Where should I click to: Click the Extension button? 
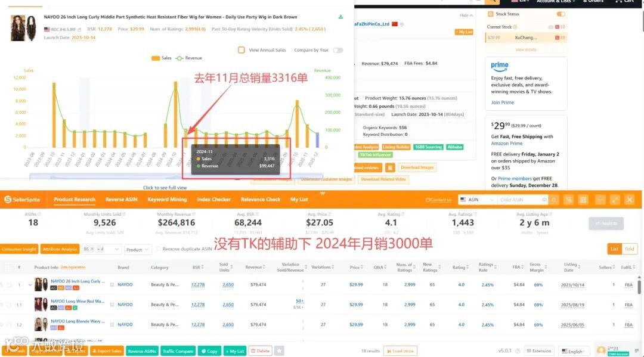[x=539, y=351]
